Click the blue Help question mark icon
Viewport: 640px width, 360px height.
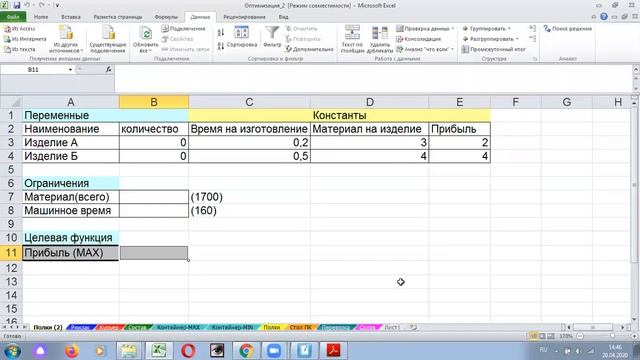click(x=604, y=17)
